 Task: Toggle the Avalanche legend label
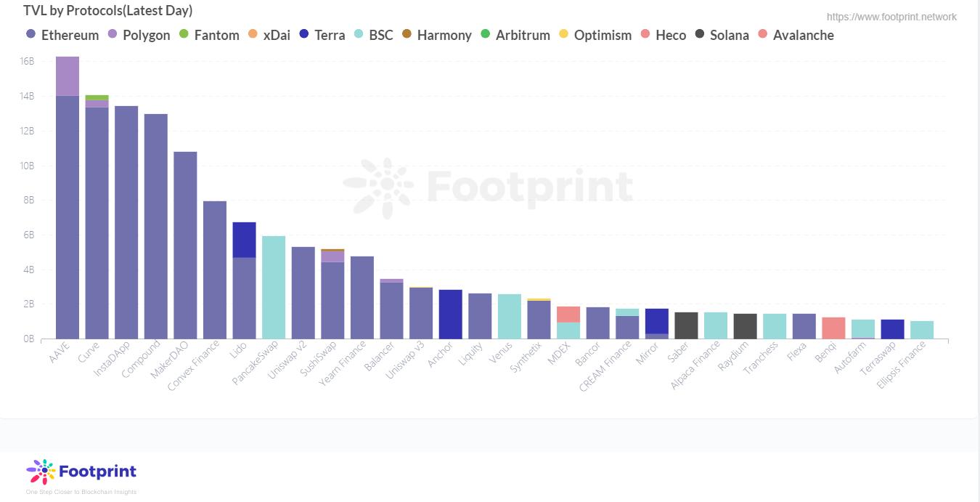pos(803,35)
